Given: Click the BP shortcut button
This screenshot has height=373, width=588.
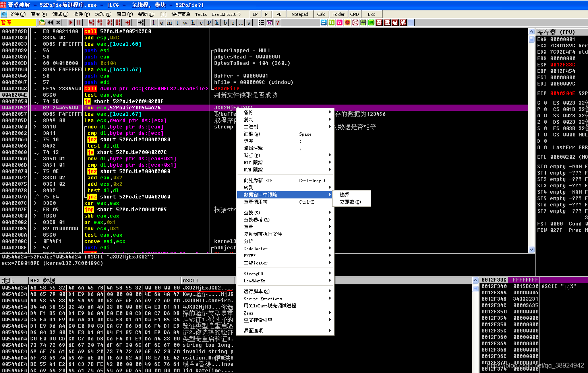Looking at the screenshot, I should (255, 14).
